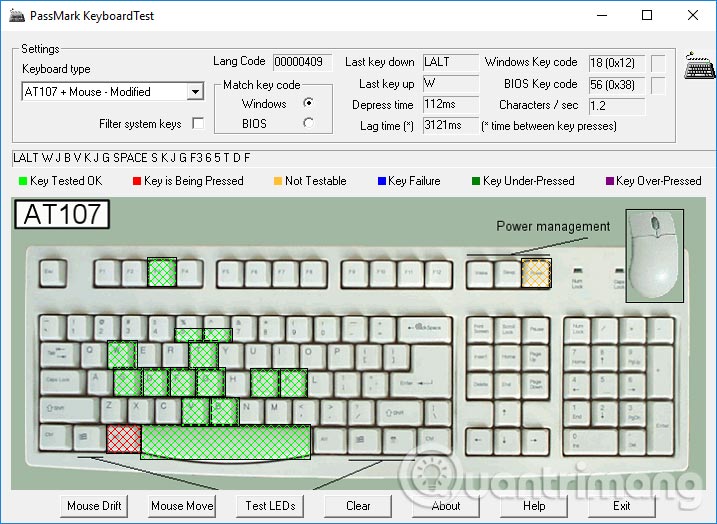This screenshot has width=717, height=524.
Task: Click the F1 key on the keyboard image
Action: coord(107,273)
